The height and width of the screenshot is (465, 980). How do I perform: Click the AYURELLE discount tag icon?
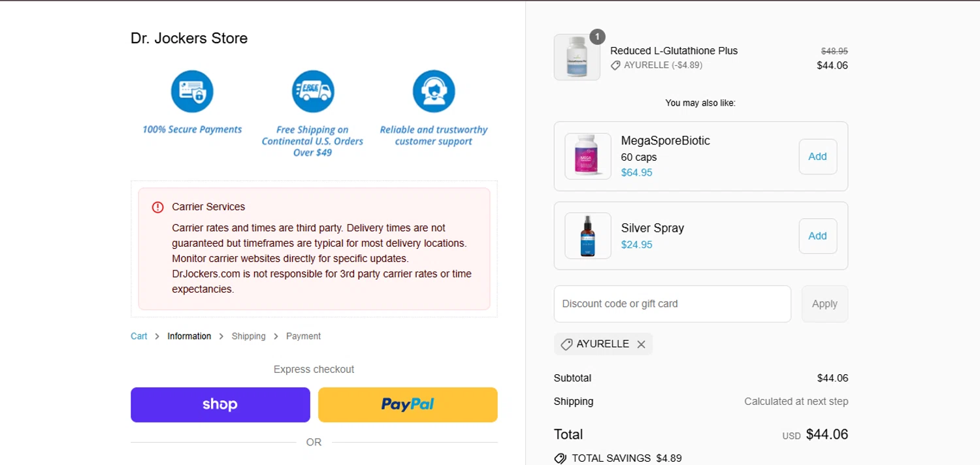[566, 344]
